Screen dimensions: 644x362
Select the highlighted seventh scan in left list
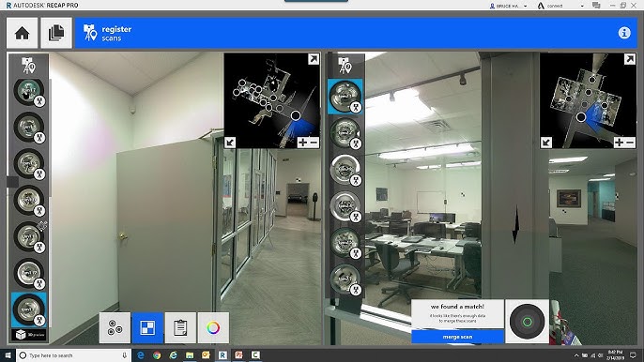(29, 309)
